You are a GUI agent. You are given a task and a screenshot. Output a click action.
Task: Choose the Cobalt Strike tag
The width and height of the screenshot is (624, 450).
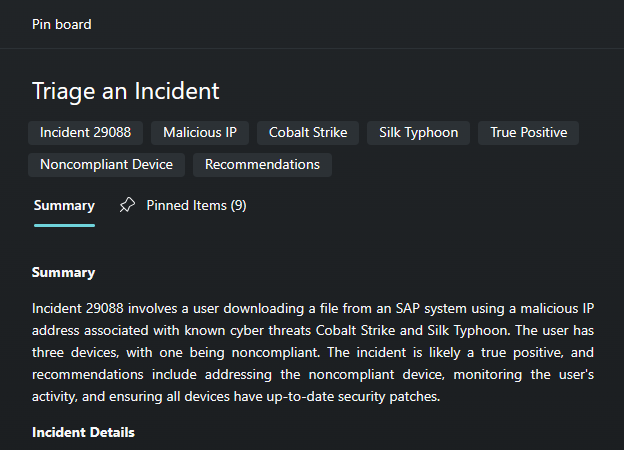click(308, 133)
